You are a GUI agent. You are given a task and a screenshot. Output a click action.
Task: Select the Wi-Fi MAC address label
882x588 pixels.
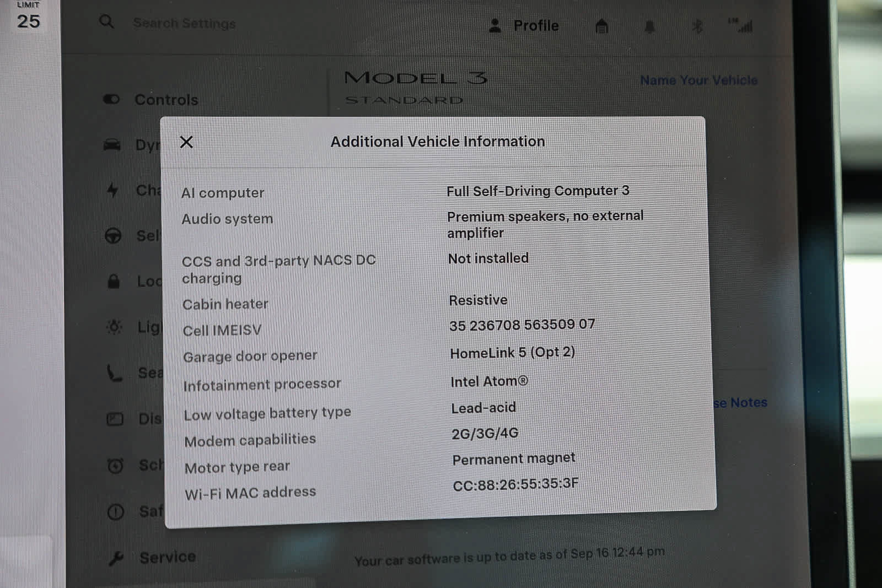250,493
